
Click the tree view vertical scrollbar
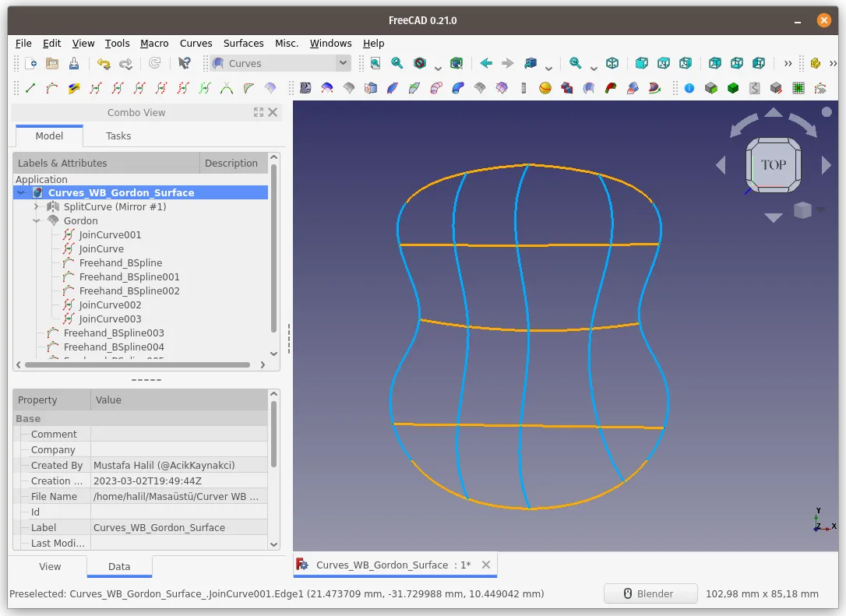tap(273, 248)
